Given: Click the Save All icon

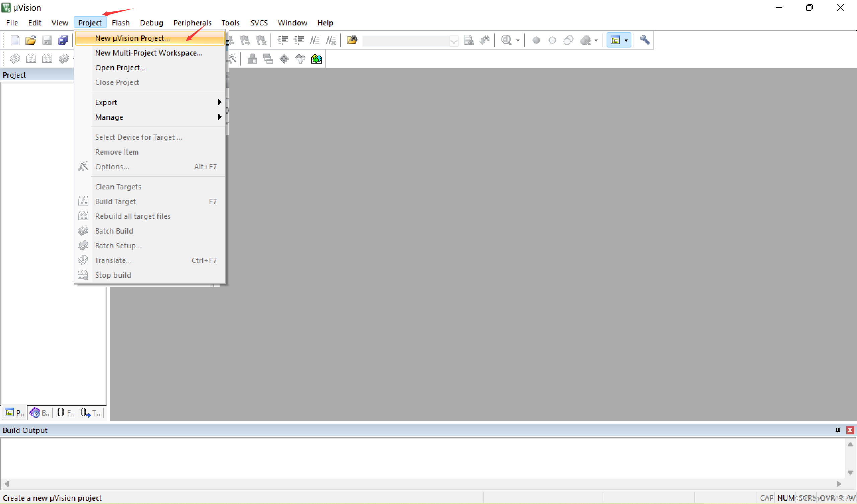Looking at the screenshot, I should tap(63, 40).
